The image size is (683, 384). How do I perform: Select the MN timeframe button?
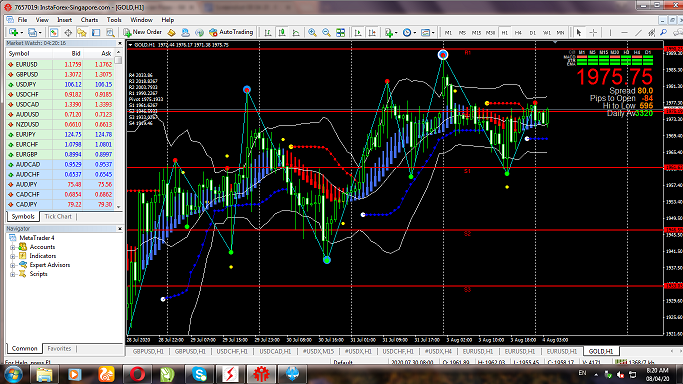(560, 33)
